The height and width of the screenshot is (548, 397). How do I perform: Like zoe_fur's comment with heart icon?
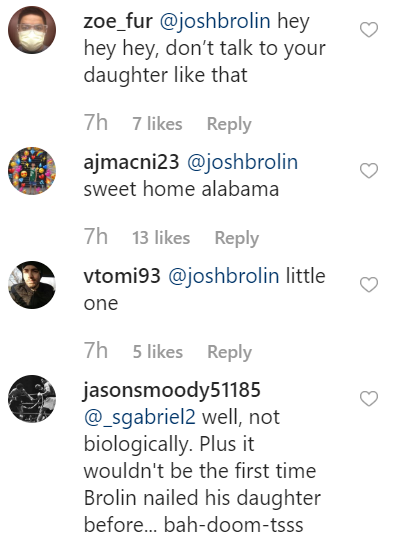(x=369, y=30)
